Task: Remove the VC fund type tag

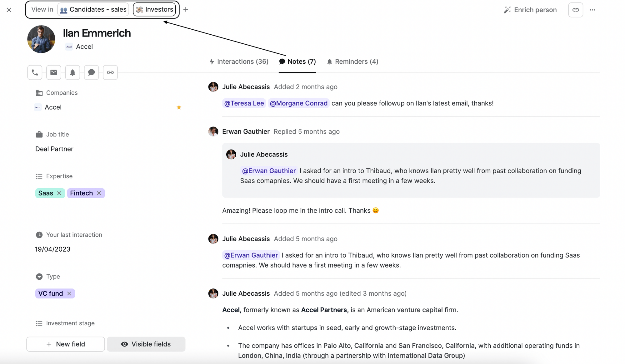Action: click(69, 293)
